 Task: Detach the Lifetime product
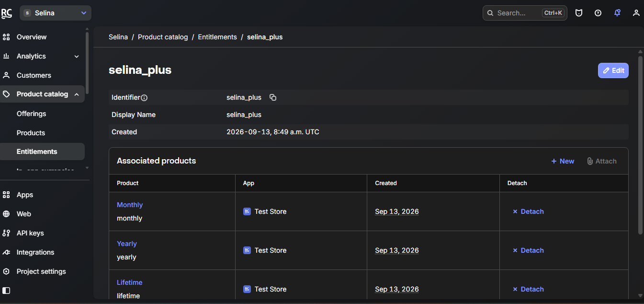click(x=528, y=289)
